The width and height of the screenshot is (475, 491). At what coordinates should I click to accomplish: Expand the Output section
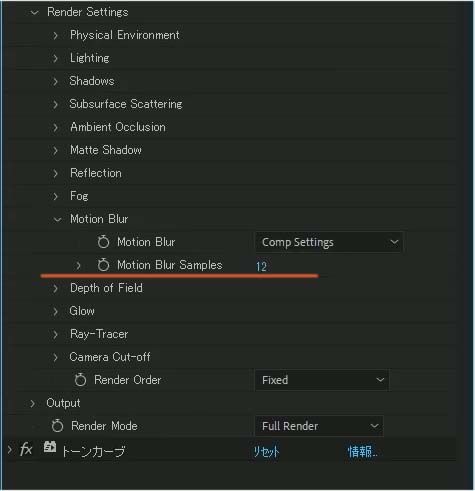32,403
